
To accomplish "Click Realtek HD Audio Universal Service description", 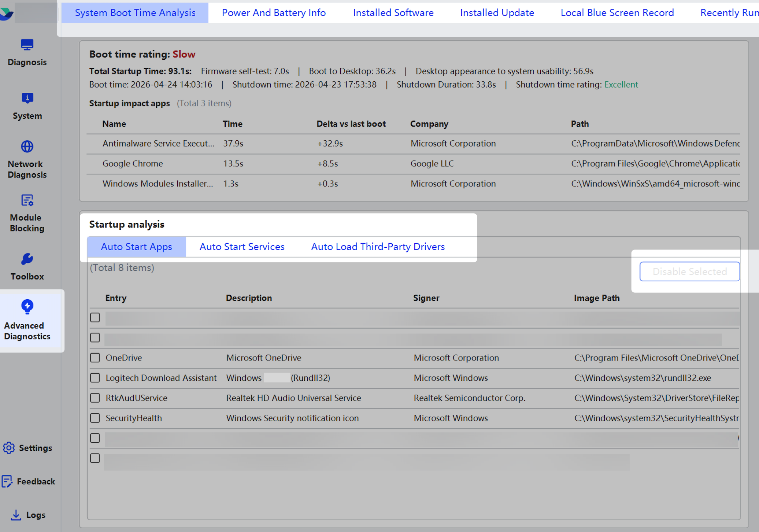I will (293, 398).
